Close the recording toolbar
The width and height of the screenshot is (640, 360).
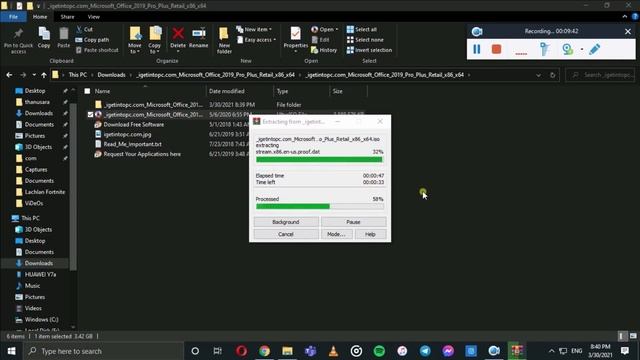(x=628, y=31)
